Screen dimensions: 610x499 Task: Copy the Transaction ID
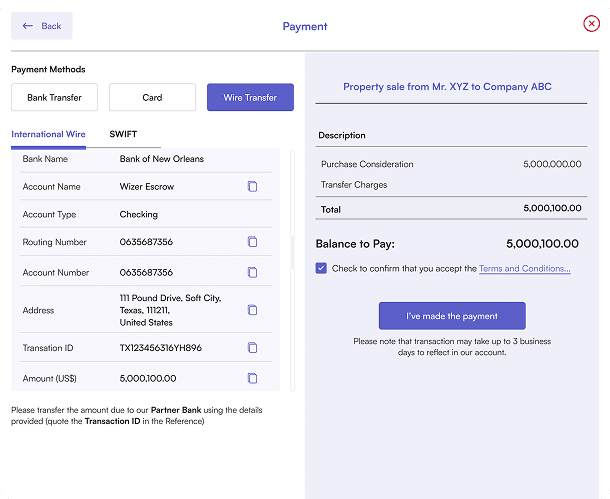252,348
